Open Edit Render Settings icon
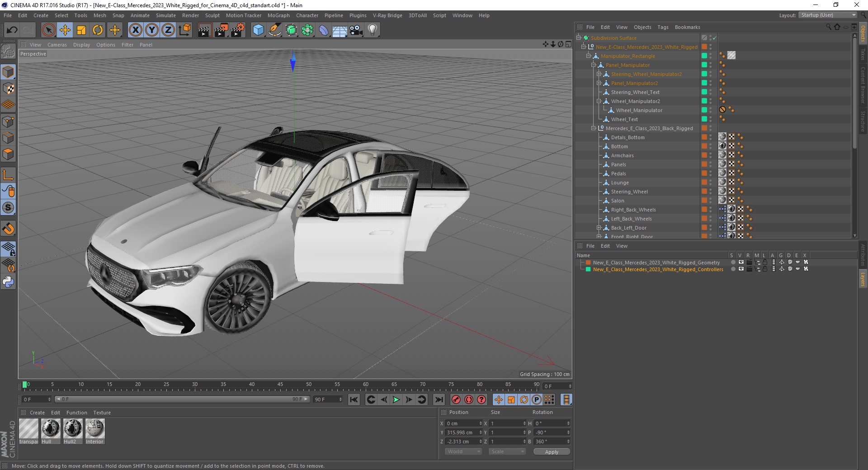 [x=237, y=30]
